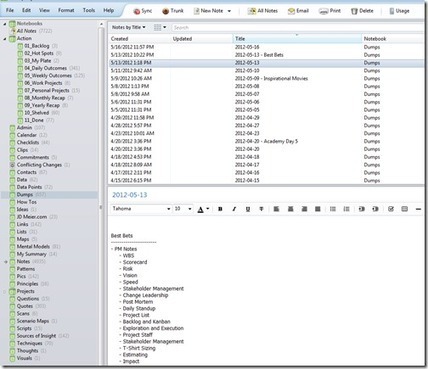This screenshot has width=428, height=369.
Task: Apply strikethrough formatting
Action: coord(261,209)
